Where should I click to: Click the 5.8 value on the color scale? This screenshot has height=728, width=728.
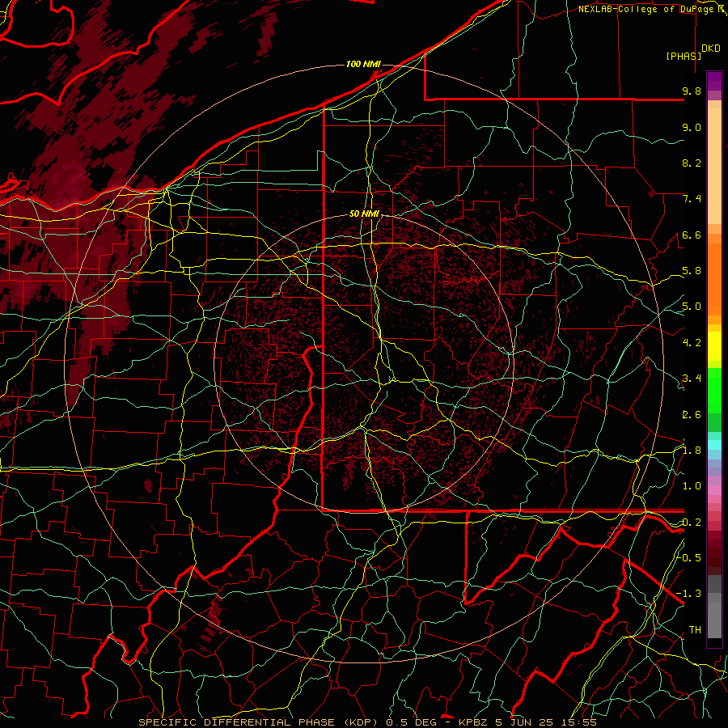point(692,271)
